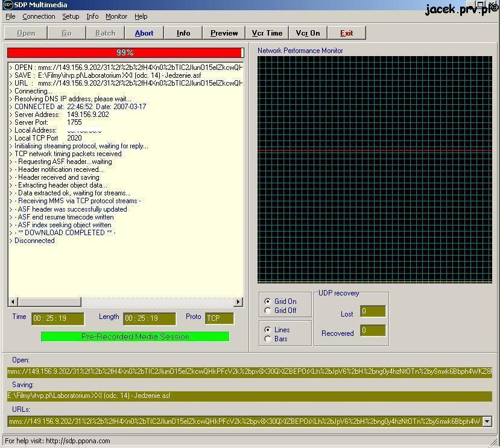Click the 'Receiving MMS via TCP protocol streams' line

tap(75, 201)
